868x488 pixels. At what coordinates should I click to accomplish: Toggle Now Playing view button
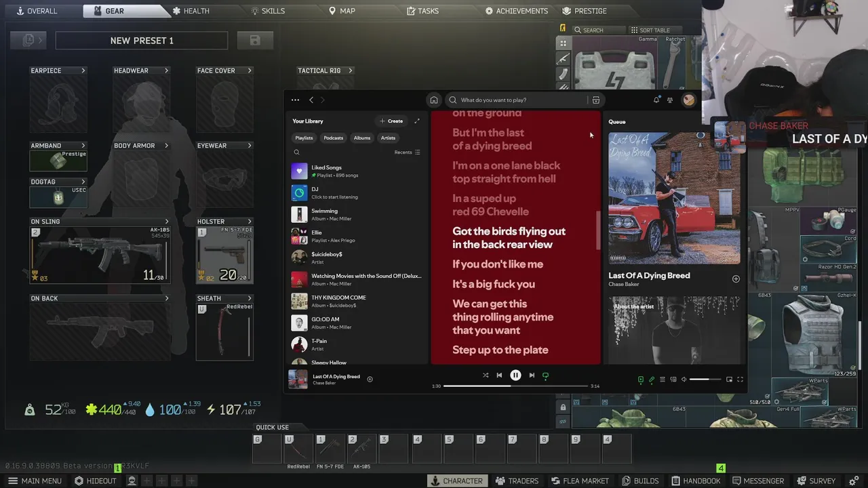(641, 380)
